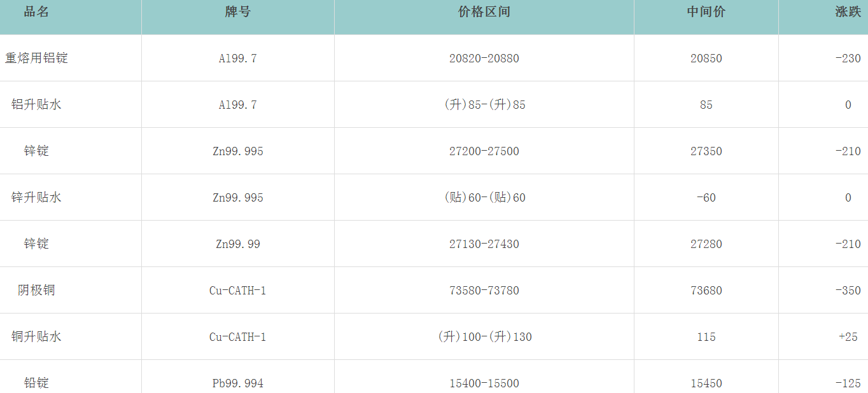Click the Zn99.99 grade cell

(237, 244)
